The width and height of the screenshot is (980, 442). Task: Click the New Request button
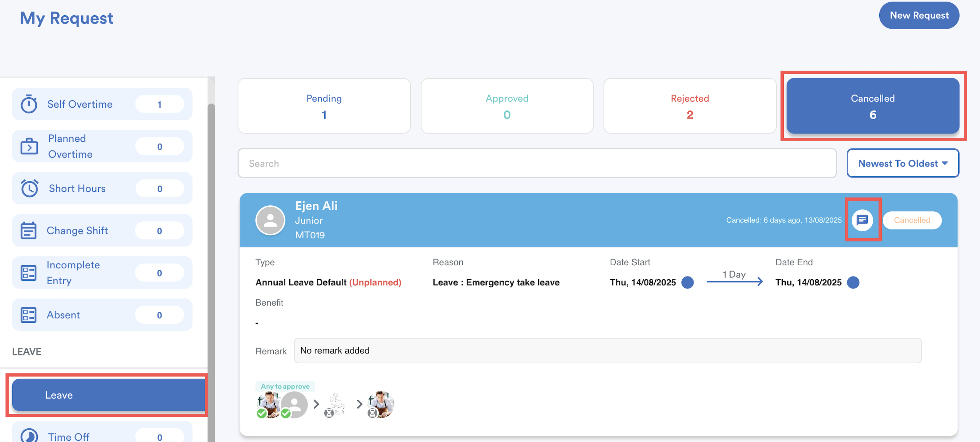pyautogui.click(x=919, y=15)
